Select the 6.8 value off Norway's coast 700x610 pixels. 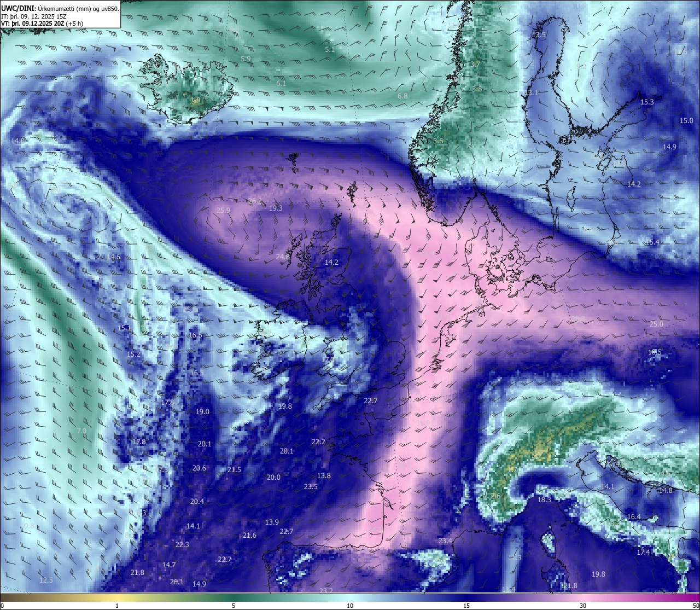(402, 96)
